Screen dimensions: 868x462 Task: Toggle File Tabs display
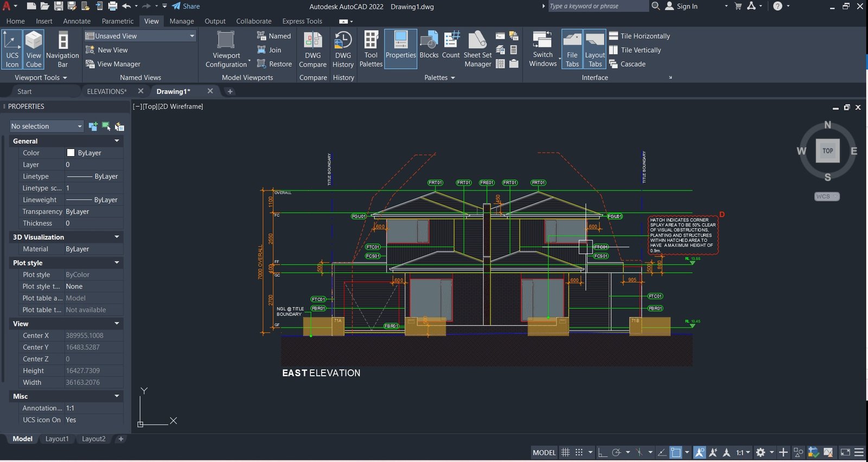(572, 49)
